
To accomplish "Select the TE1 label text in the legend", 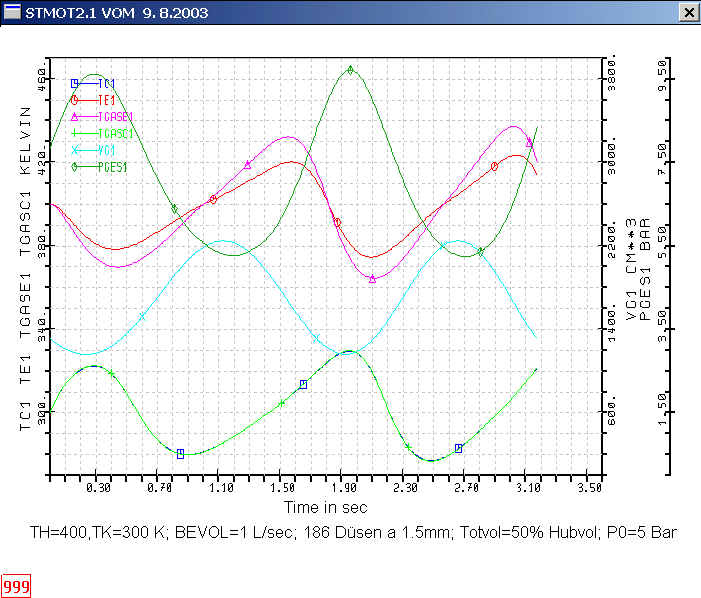I will pyautogui.click(x=107, y=100).
